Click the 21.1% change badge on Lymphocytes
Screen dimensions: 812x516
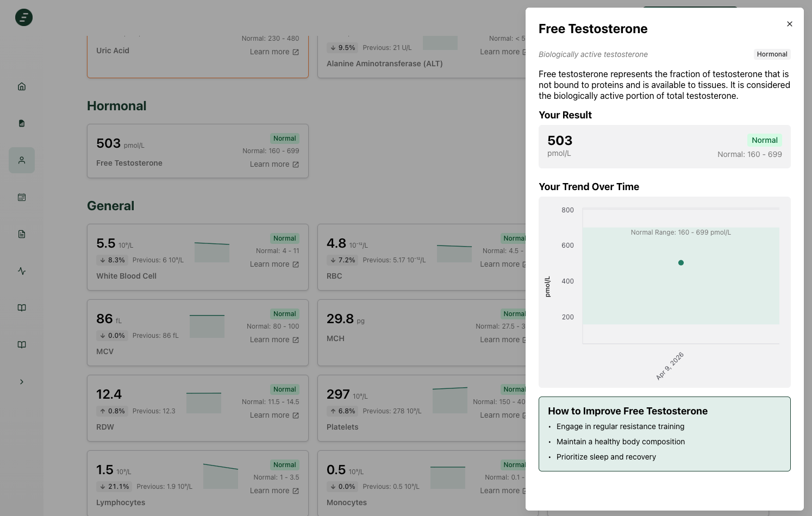pos(114,487)
